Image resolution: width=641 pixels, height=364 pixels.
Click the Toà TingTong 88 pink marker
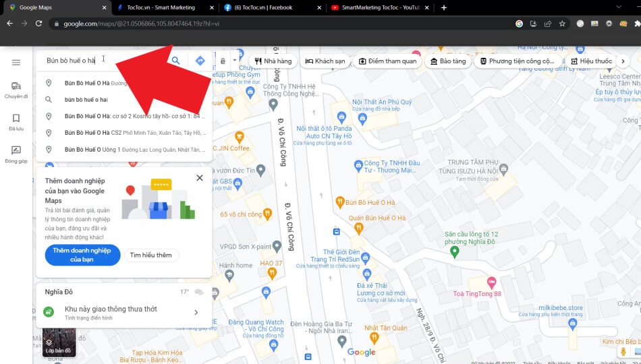[x=492, y=282]
